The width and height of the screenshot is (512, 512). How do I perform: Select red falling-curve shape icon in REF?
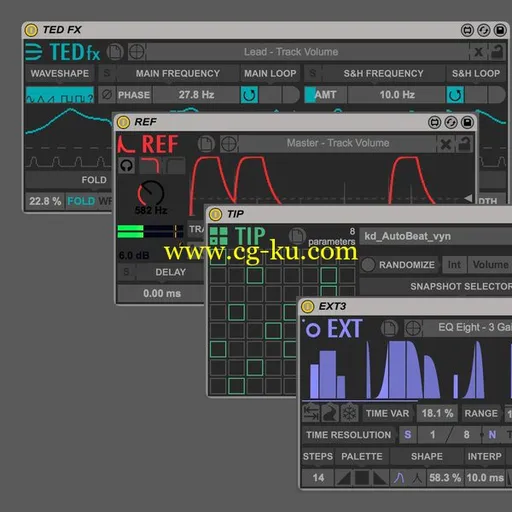tap(150, 166)
